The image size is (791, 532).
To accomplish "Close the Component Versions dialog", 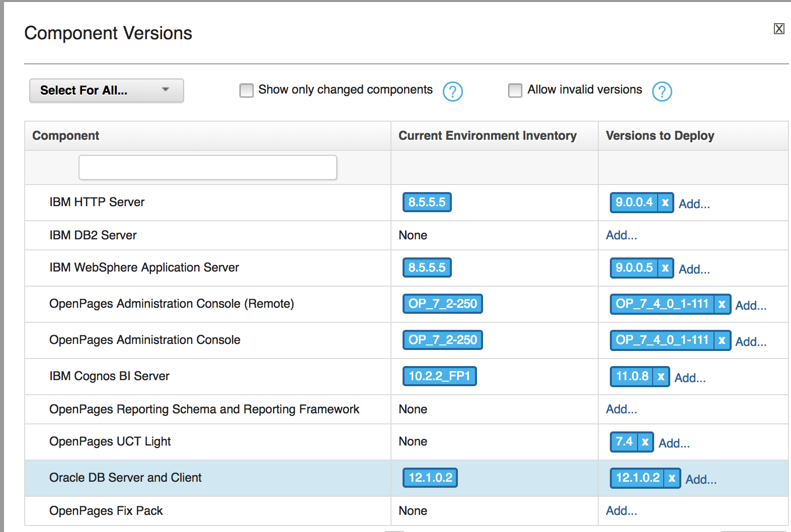I will coord(779,29).
